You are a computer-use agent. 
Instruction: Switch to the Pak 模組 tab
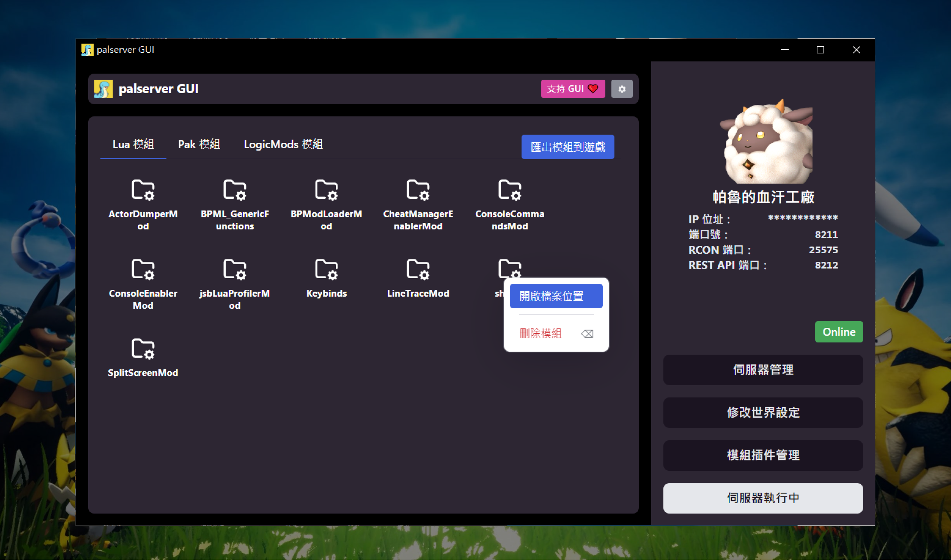point(199,145)
